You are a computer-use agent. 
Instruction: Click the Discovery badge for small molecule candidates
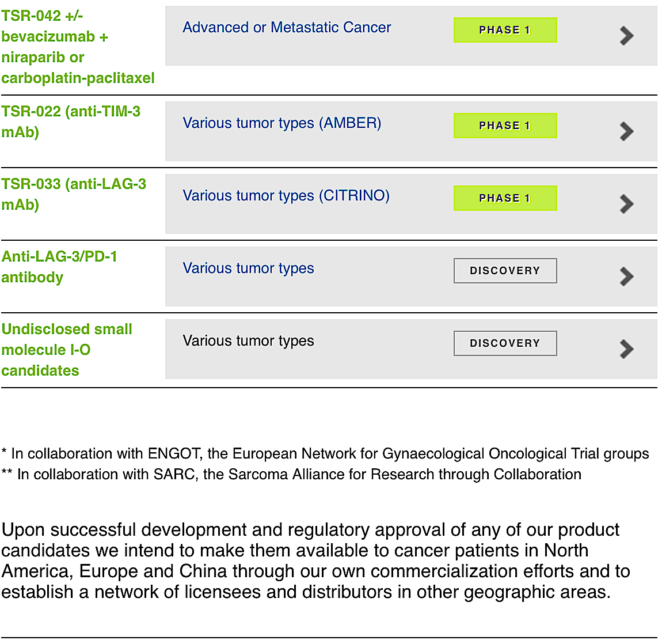tap(505, 343)
